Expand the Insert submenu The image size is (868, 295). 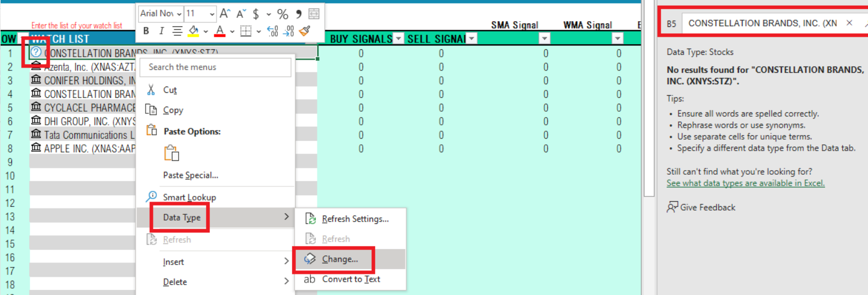215,262
